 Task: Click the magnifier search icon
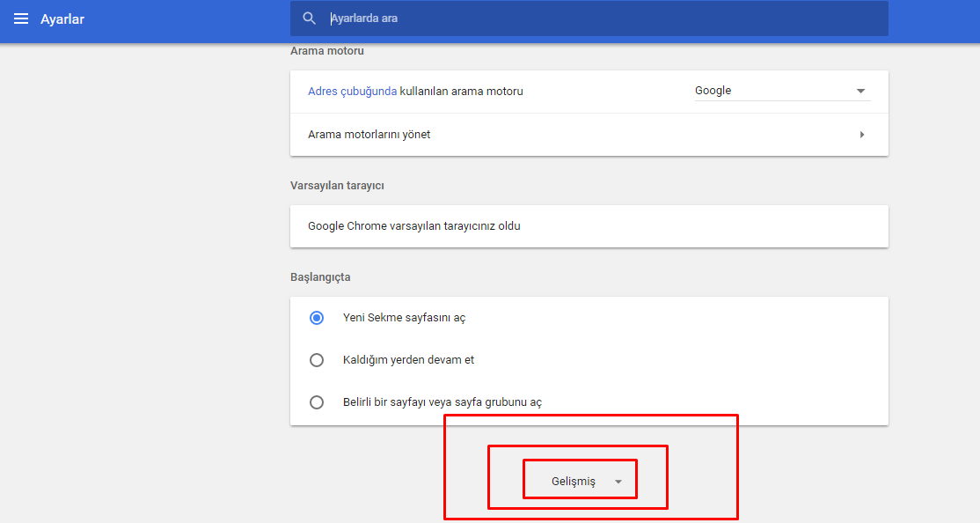(x=309, y=18)
